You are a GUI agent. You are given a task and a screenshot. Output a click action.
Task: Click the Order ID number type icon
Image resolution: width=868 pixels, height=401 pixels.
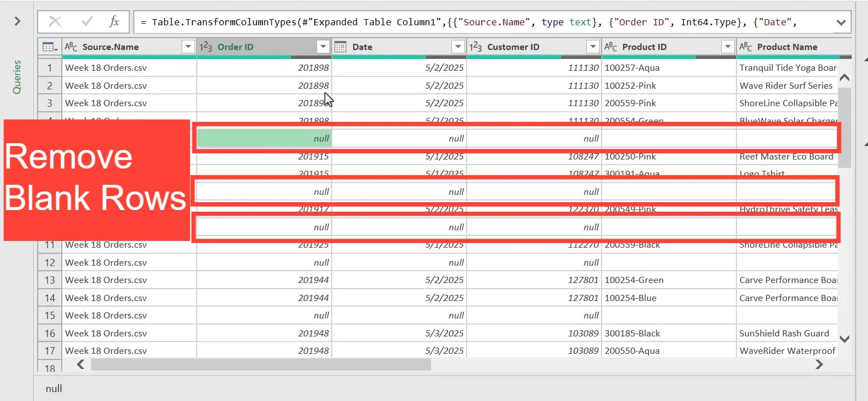(206, 47)
